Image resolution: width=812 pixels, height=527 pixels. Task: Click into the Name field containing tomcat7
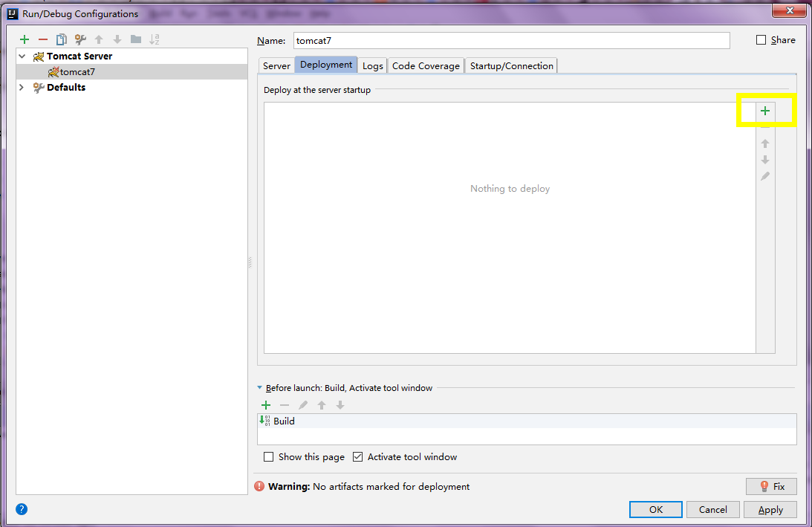pos(512,40)
